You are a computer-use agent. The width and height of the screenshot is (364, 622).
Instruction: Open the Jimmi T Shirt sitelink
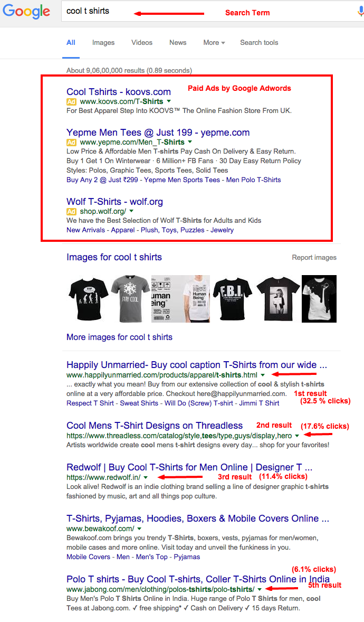coord(260,403)
